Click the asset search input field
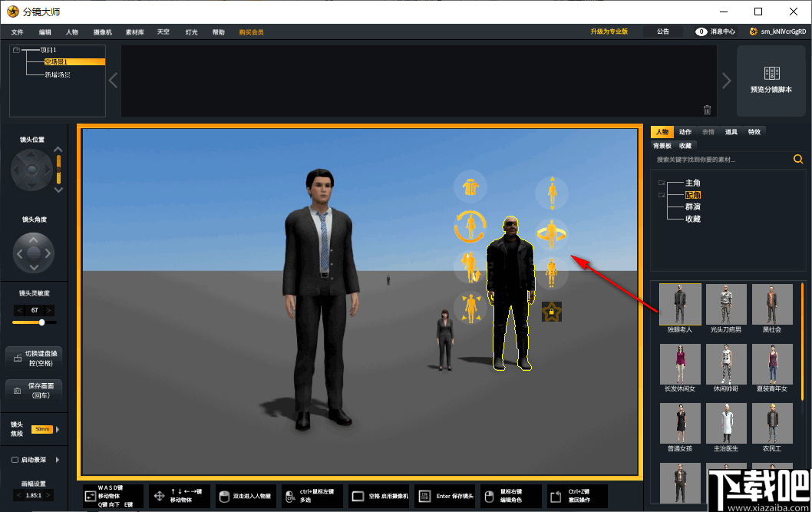 tap(722, 160)
